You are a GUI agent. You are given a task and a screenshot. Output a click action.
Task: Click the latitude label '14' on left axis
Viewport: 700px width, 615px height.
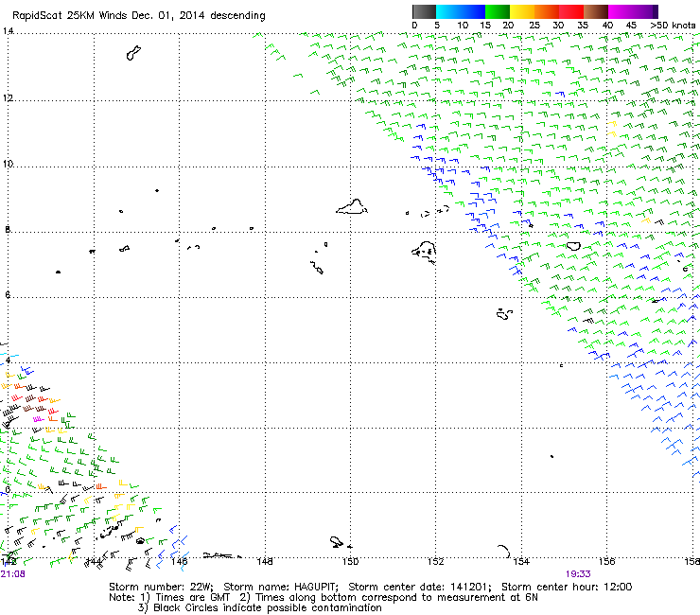pos(8,31)
